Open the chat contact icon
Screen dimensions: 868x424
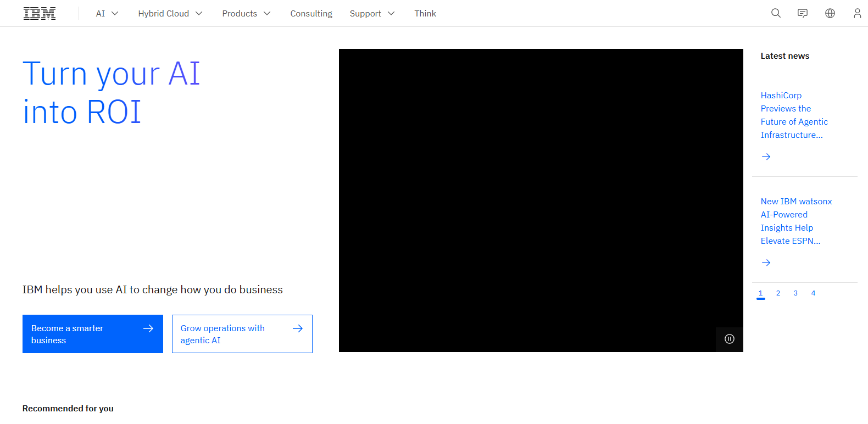coord(803,13)
